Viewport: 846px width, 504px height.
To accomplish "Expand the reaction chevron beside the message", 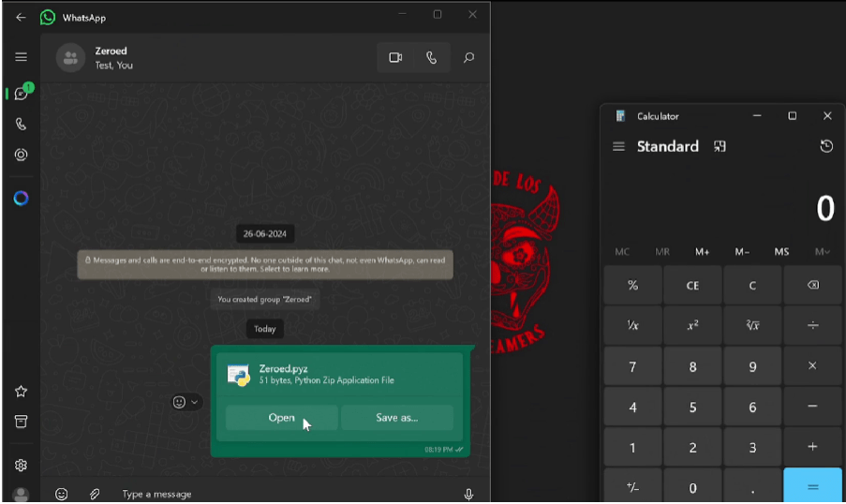I will point(194,402).
